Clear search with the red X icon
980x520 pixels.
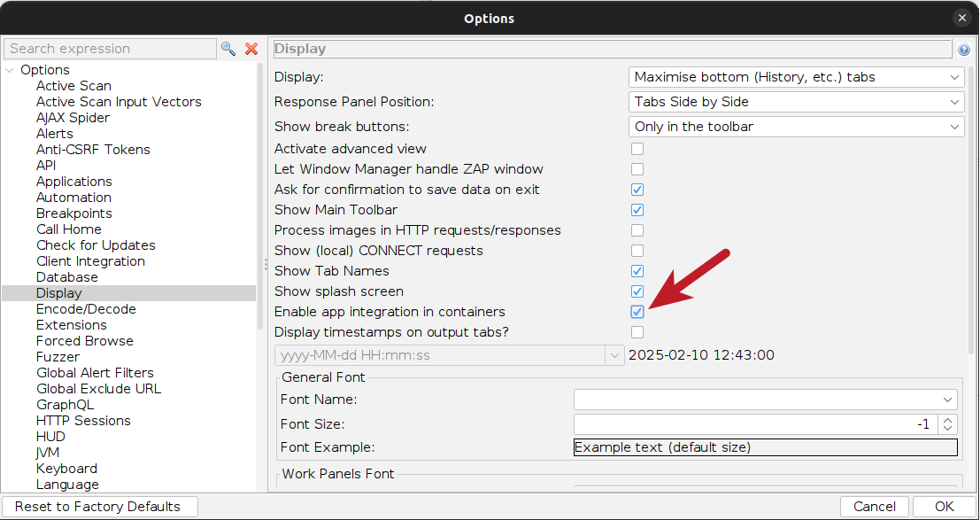click(251, 49)
